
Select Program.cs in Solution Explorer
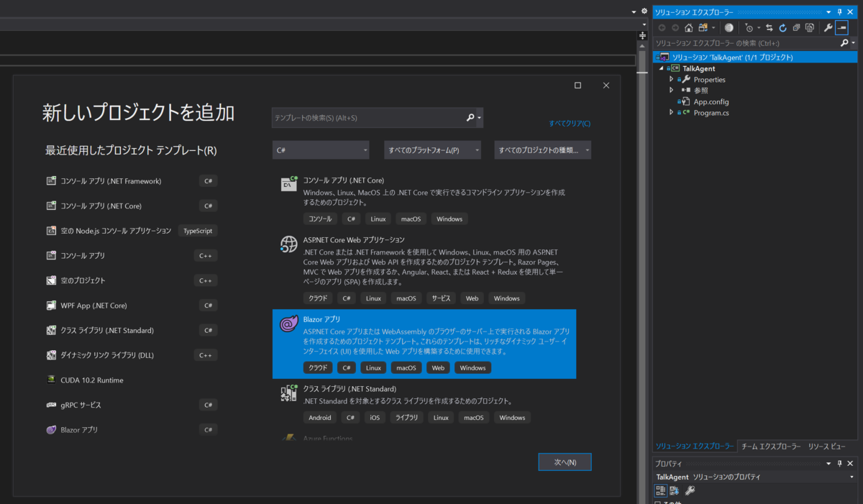[711, 113]
